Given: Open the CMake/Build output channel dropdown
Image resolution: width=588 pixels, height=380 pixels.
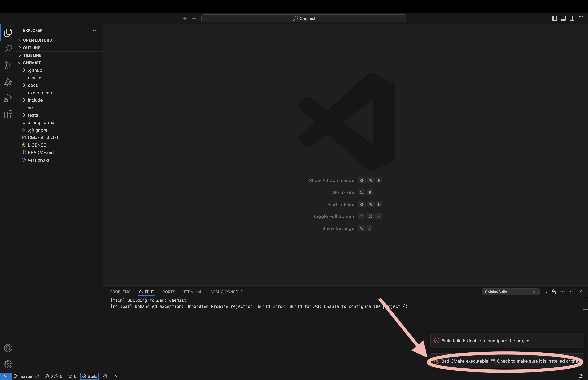Looking at the screenshot, I should click(511, 292).
